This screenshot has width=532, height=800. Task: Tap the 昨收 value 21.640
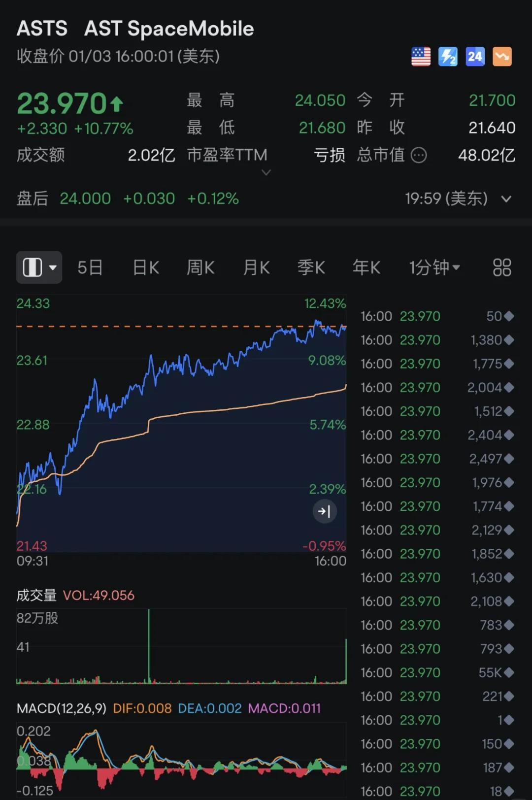[492, 128]
